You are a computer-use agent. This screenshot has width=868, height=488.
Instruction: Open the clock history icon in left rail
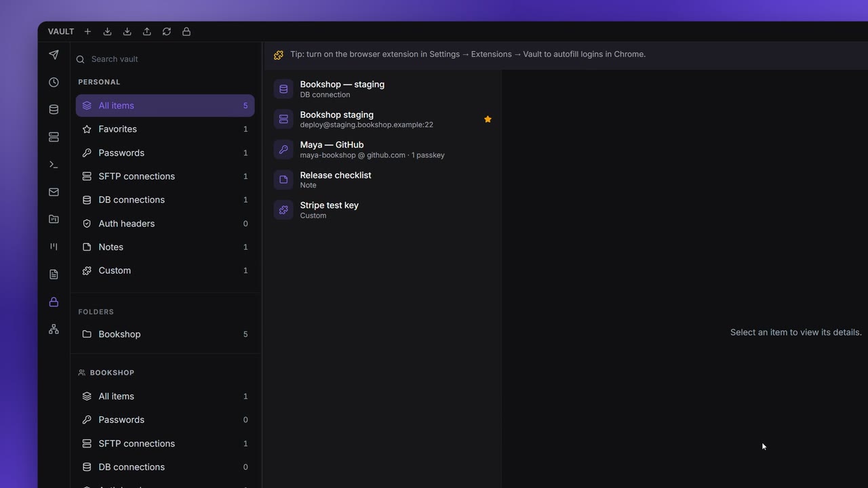(x=54, y=82)
